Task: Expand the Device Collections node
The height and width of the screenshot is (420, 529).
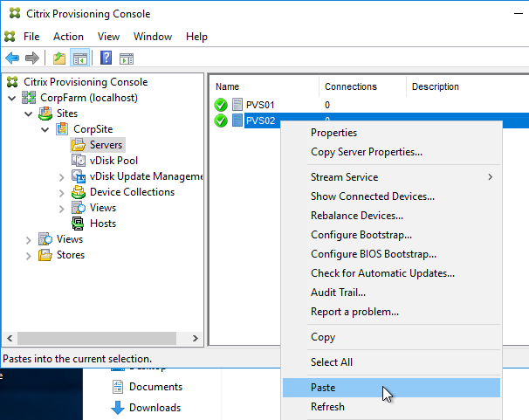Action: coord(61,193)
